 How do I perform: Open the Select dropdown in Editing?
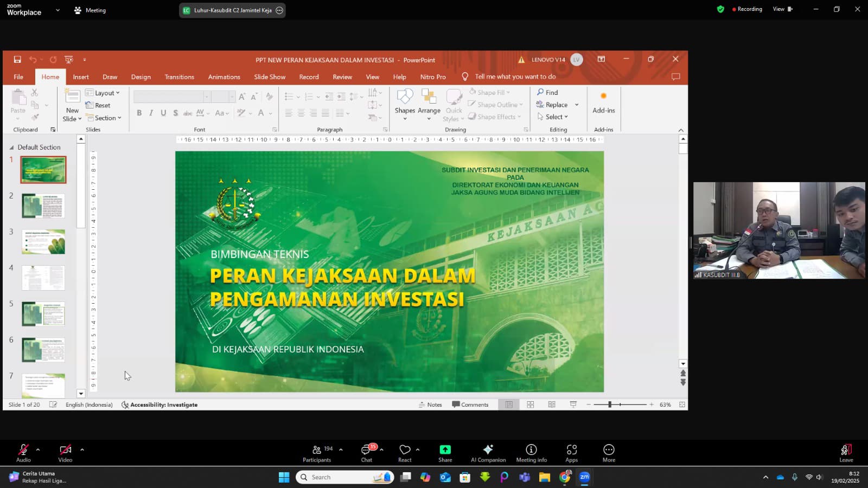tap(552, 117)
